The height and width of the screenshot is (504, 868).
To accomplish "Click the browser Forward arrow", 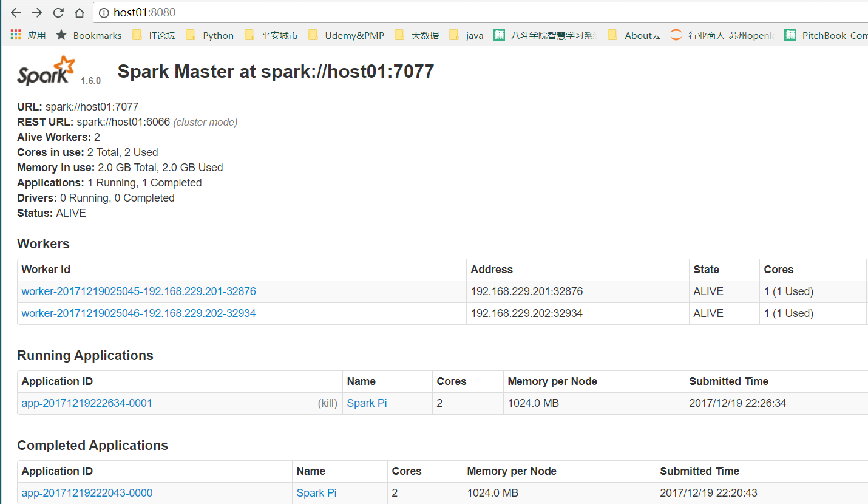I will (37, 13).
